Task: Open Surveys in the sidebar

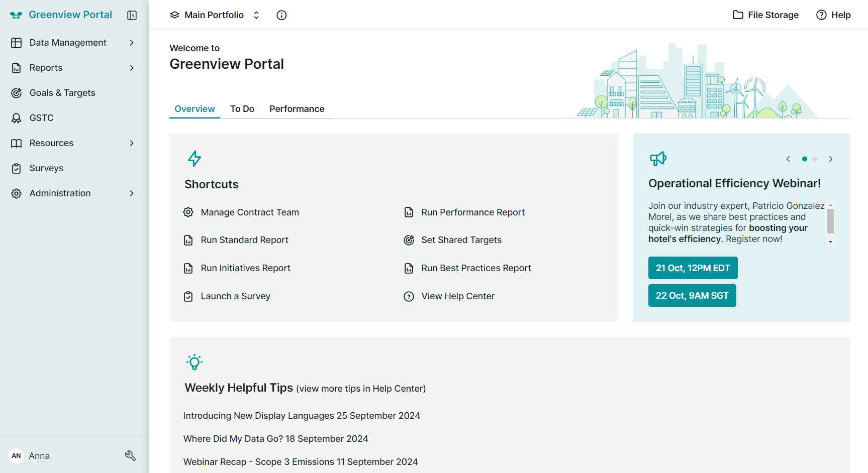Action: pos(46,168)
